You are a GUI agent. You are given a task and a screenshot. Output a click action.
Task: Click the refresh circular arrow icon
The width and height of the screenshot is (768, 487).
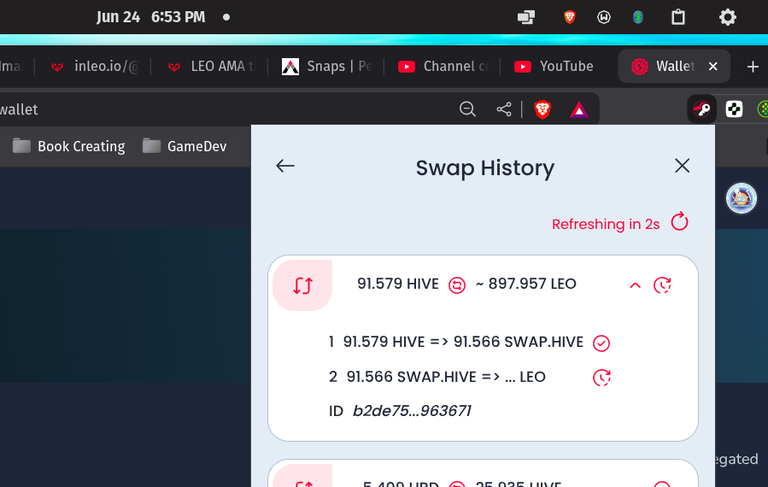(679, 222)
